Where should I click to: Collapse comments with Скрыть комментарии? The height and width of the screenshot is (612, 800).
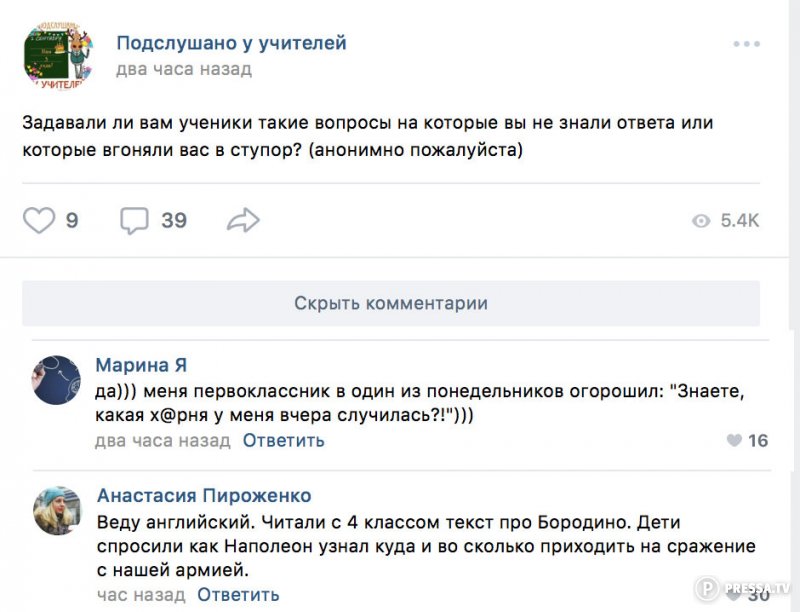coord(391,303)
